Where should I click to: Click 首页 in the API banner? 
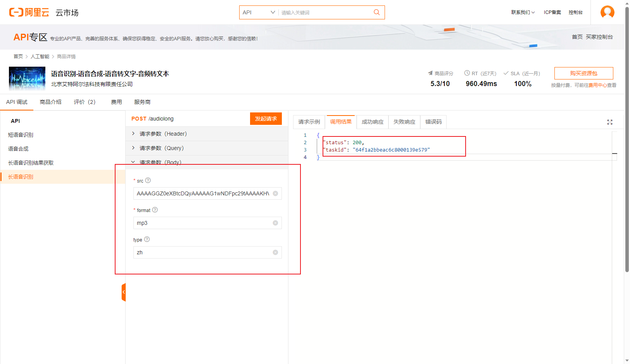click(x=577, y=37)
